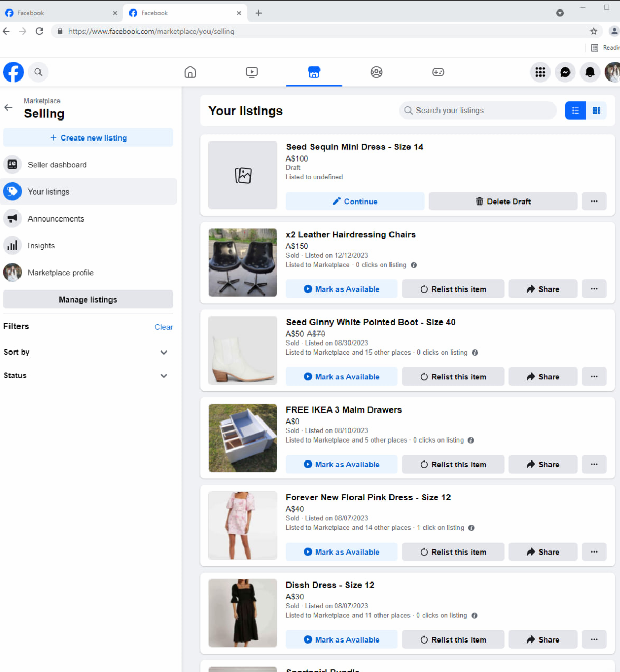Image resolution: width=620 pixels, height=672 pixels.
Task: Click the Facebook search magnifier icon
Action: point(38,72)
